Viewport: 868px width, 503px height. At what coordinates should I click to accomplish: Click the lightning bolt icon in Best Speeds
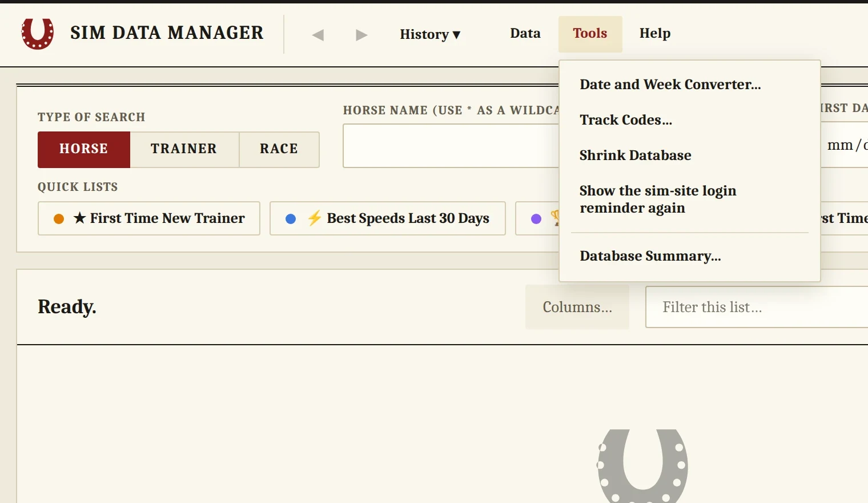(315, 218)
